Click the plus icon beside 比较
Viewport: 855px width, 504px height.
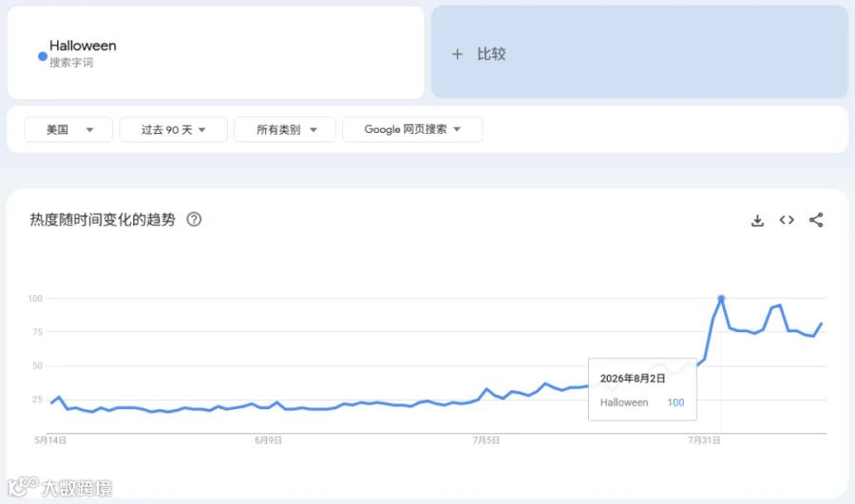(x=458, y=54)
